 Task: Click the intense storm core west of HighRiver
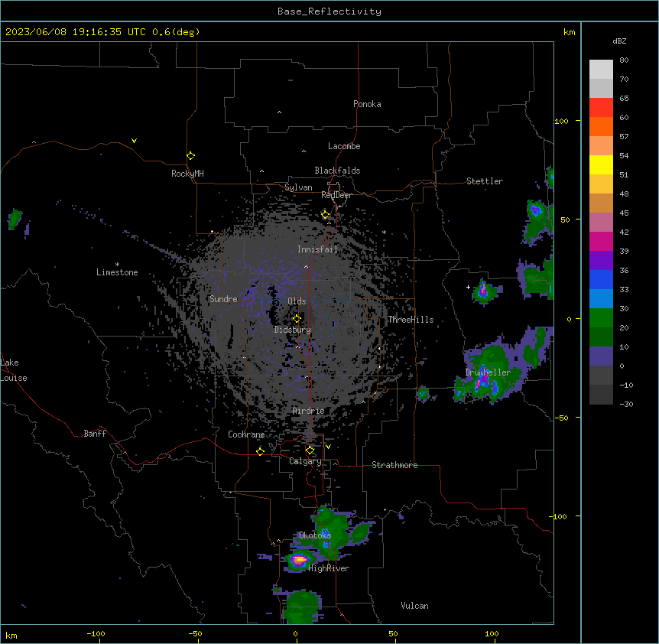(x=299, y=560)
